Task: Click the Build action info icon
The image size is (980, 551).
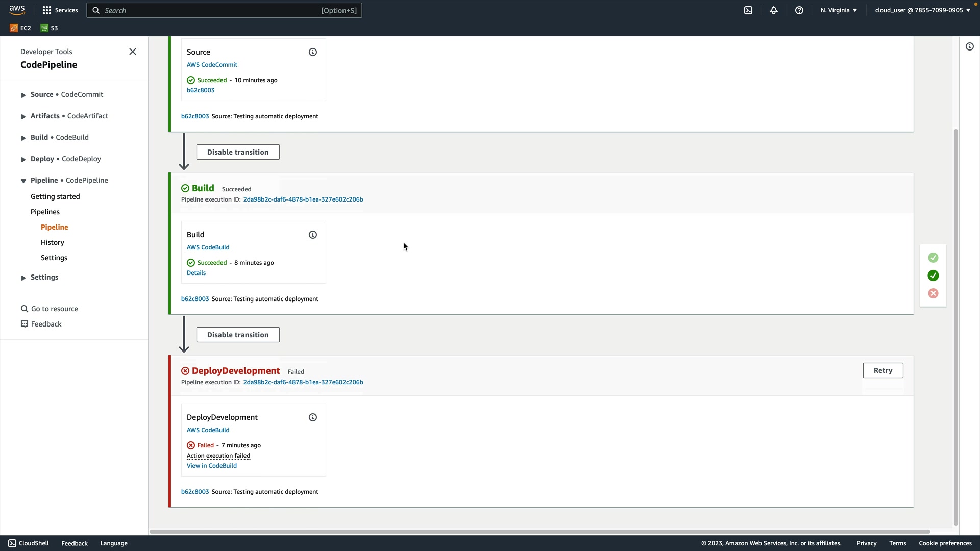Action: point(313,235)
